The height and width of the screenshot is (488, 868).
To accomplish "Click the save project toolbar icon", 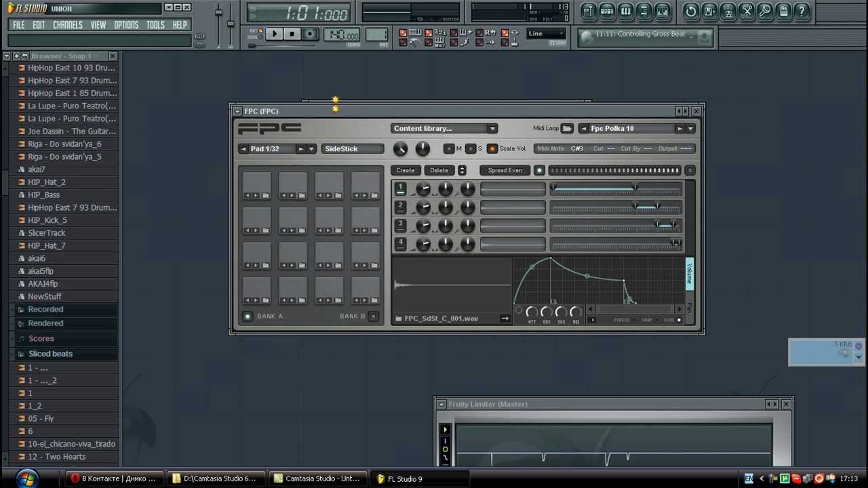I will (x=709, y=11).
